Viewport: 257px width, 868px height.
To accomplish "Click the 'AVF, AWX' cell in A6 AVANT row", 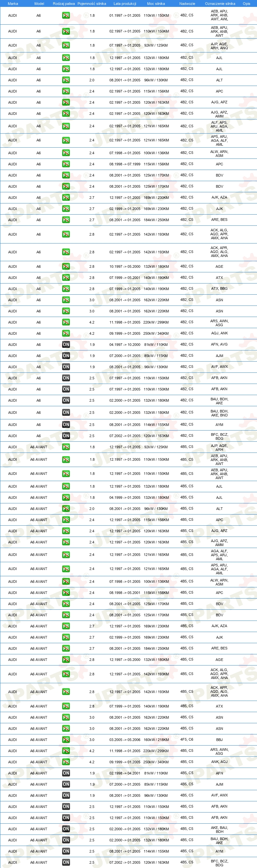I will (x=219, y=795).
